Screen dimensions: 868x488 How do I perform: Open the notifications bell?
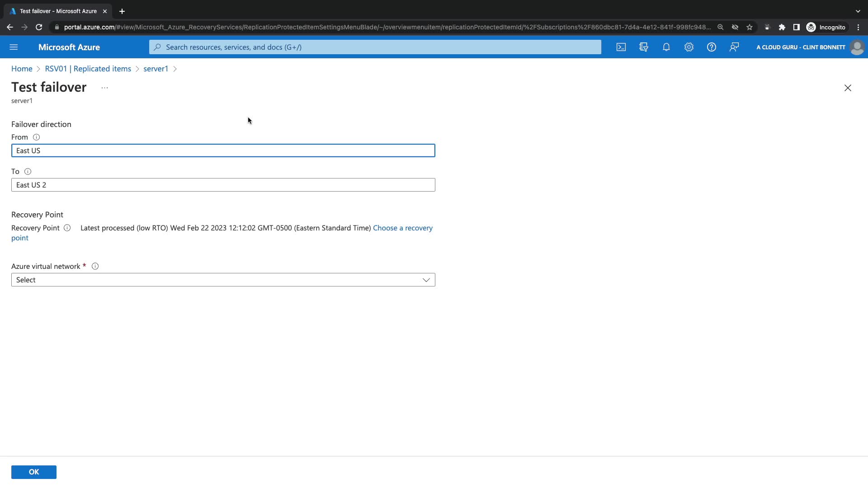[666, 47]
